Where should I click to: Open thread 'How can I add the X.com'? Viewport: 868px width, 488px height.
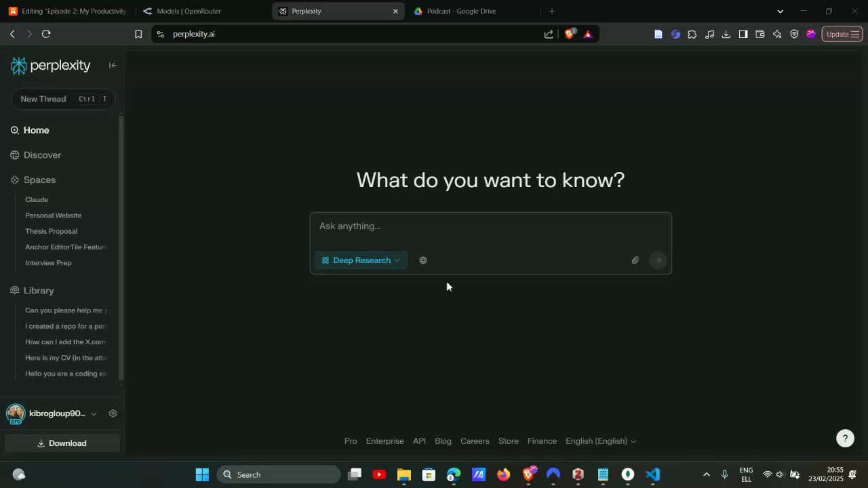point(66,342)
